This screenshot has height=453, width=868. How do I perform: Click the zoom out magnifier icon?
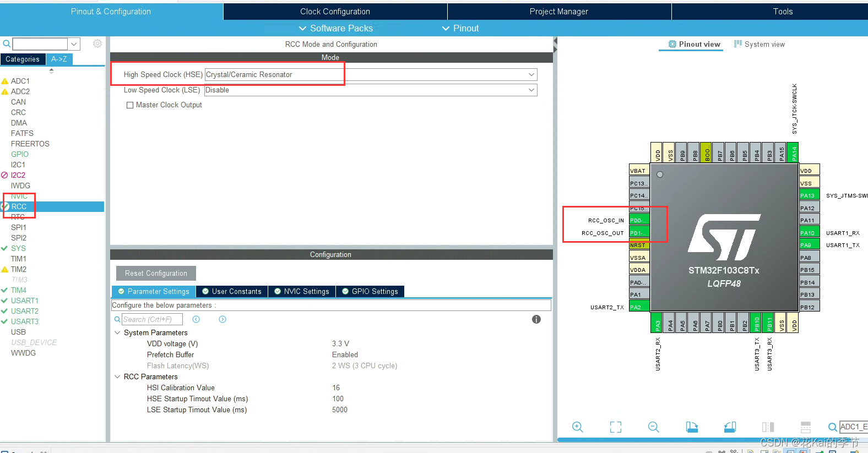(x=654, y=427)
